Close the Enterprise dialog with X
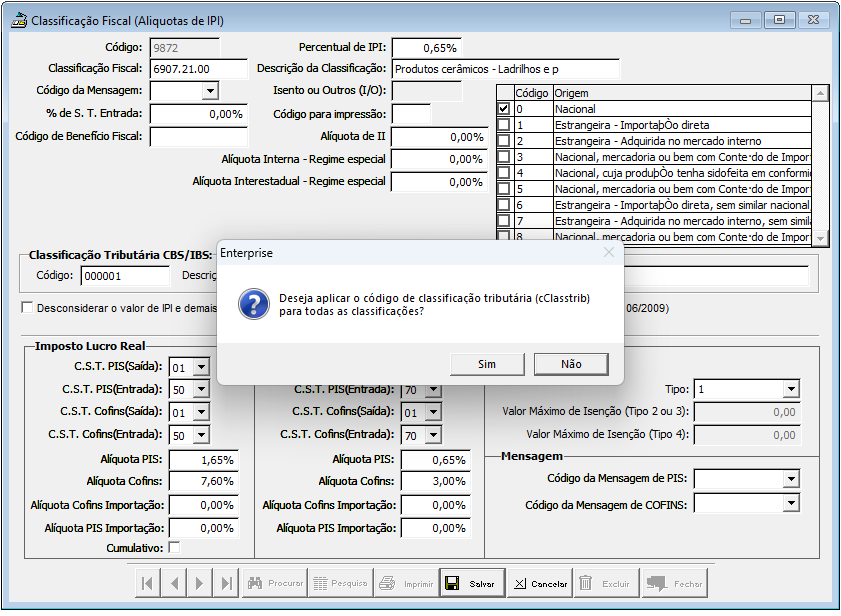Image resolution: width=841 pixels, height=616 pixels. tap(608, 253)
